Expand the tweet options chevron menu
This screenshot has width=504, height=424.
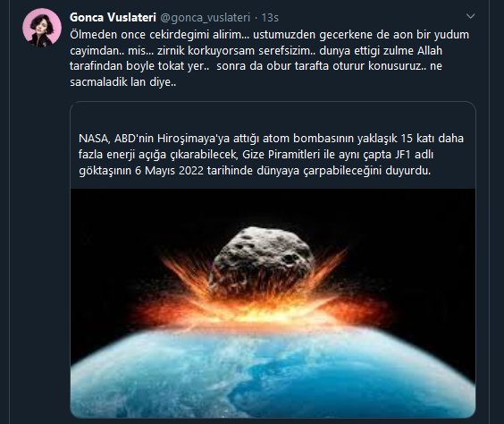click(470, 16)
